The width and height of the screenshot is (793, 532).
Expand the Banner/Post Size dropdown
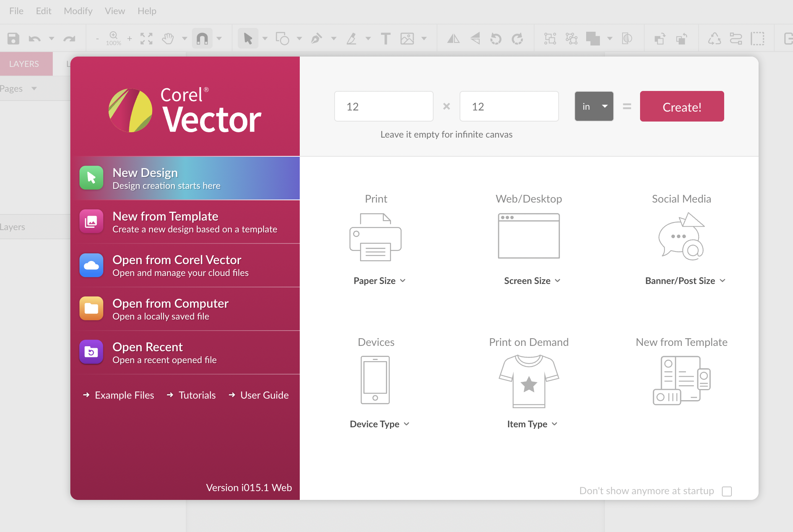click(685, 281)
